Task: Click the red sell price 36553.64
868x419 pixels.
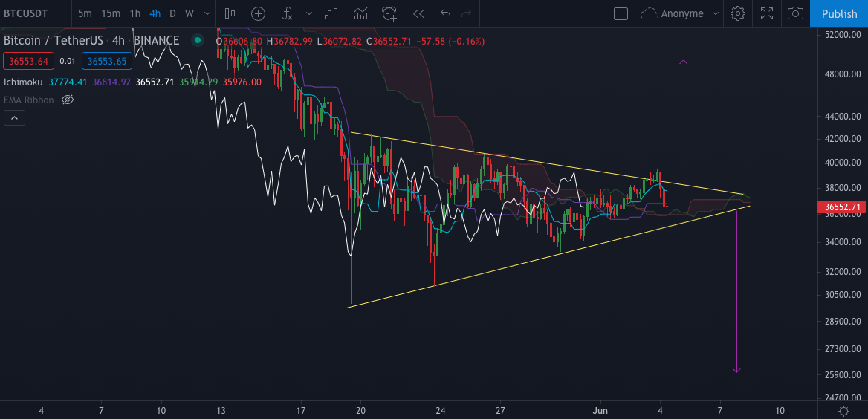Action: point(29,61)
